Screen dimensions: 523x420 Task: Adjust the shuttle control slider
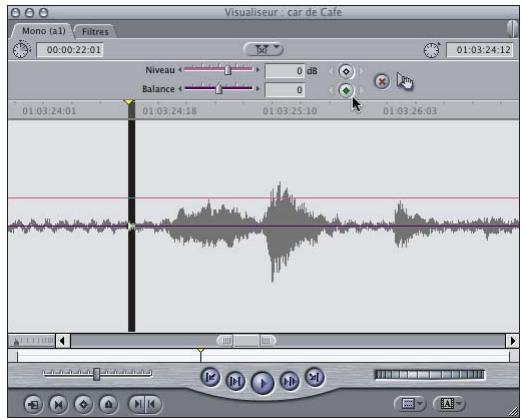click(x=96, y=374)
